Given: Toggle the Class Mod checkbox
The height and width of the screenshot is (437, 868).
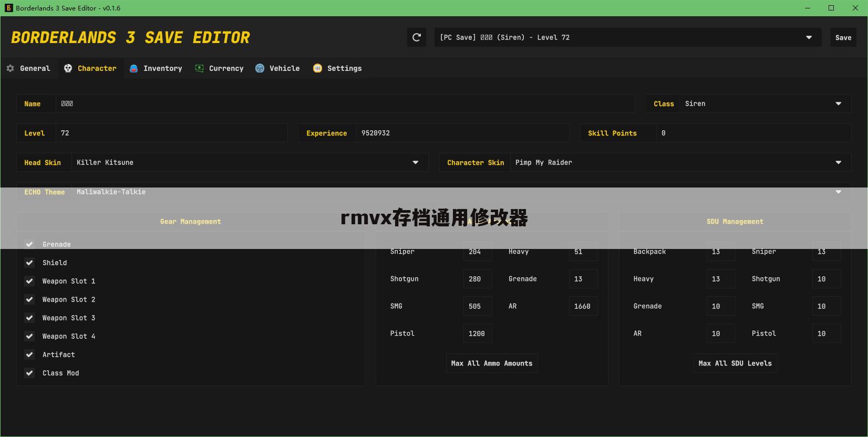Looking at the screenshot, I should click(x=29, y=373).
